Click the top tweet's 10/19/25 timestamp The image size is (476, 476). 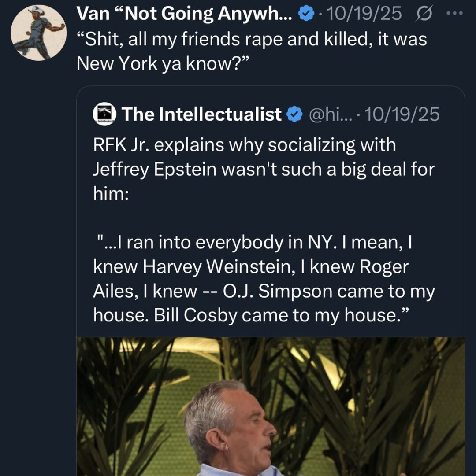[x=364, y=15]
